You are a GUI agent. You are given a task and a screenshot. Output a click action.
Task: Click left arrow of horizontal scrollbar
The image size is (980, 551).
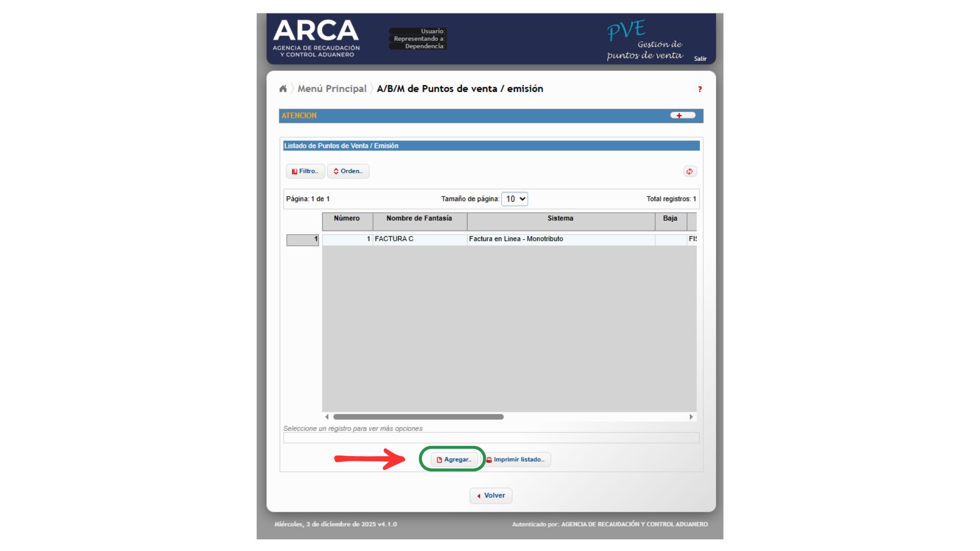pyautogui.click(x=327, y=417)
